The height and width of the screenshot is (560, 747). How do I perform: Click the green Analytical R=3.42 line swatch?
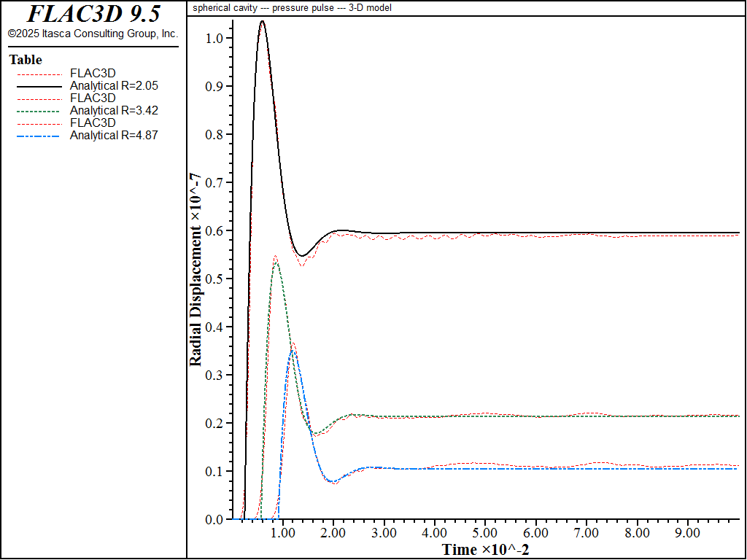point(39,111)
